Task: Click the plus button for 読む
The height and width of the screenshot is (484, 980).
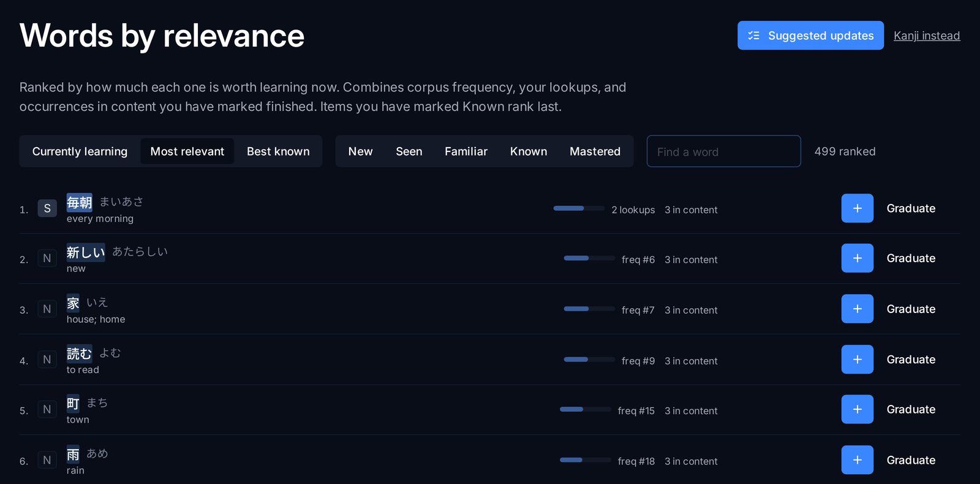Action: pos(857,359)
